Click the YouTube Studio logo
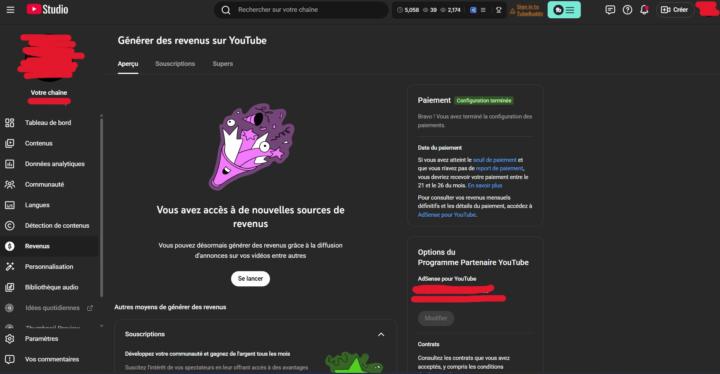The width and height of the screenshot is (720, 374). [47, 10]
